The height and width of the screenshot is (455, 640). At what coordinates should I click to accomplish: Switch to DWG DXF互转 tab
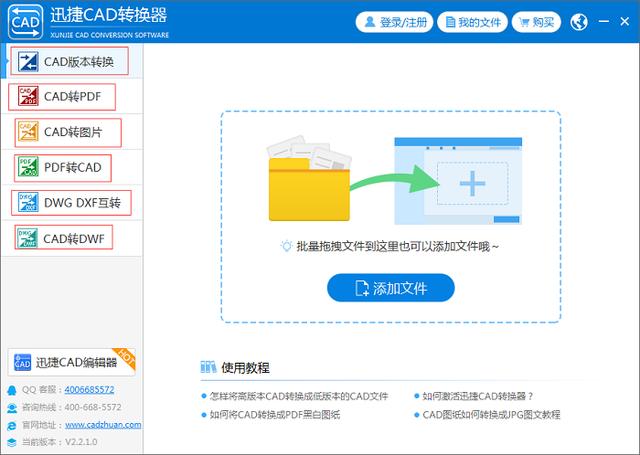click(x=71, y=202)
